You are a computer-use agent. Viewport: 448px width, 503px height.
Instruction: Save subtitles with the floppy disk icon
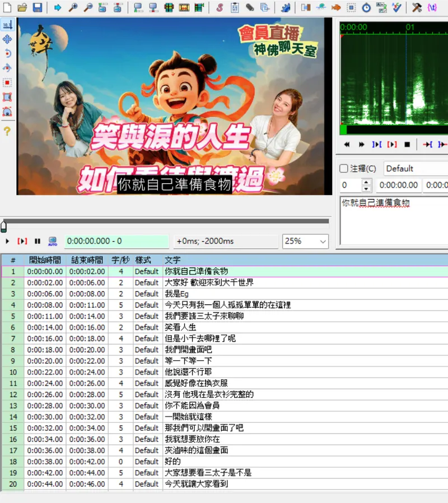point(38,7)
